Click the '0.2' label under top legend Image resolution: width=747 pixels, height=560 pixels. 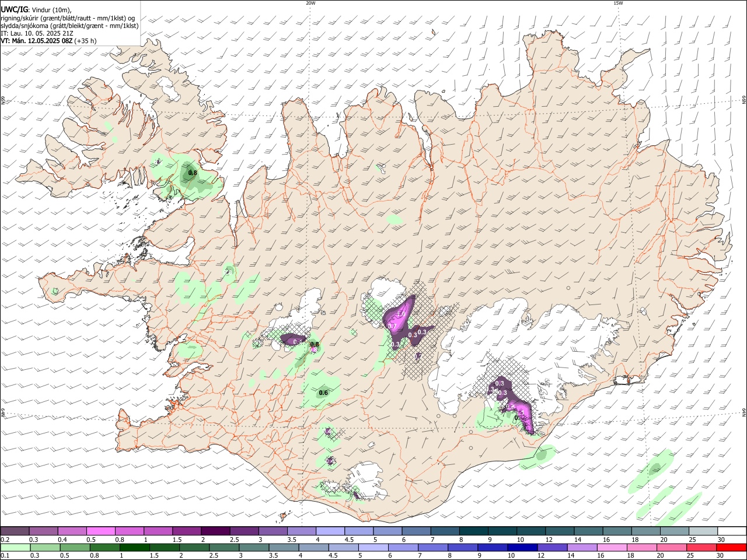pos(5,540)
